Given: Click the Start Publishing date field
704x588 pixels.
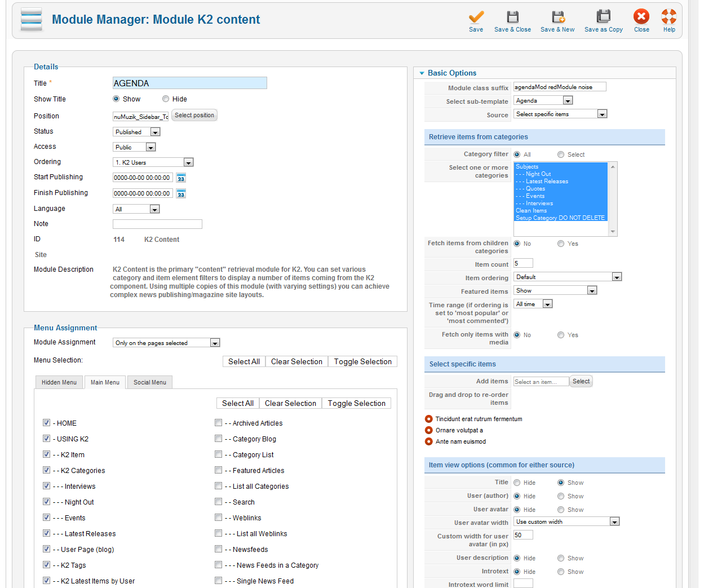Looking at the screenshot, I should pos(143,178).
